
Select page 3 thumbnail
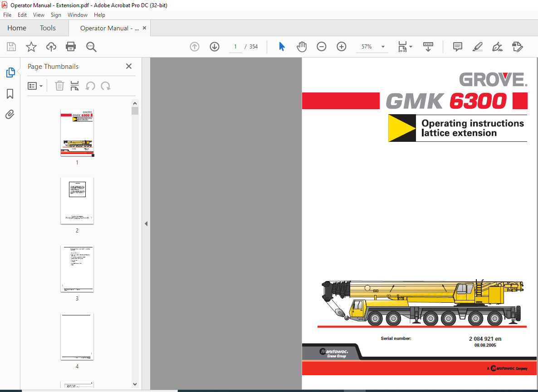coord(77,269)
